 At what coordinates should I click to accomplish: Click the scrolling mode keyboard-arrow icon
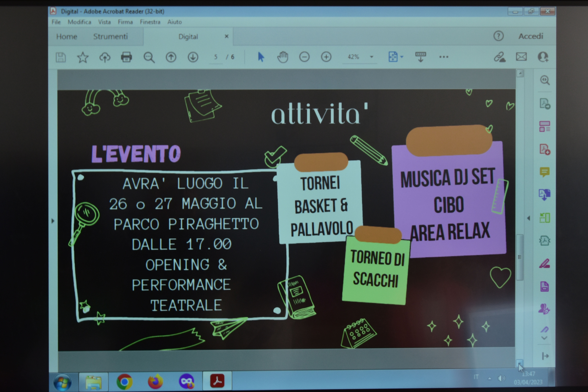421,57
